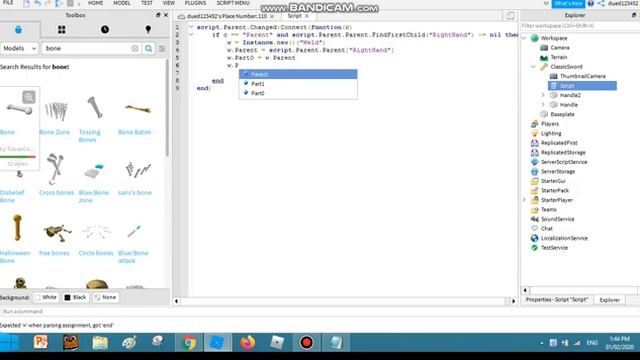Choose Part0 from the autocomplete list
Image resolution: width=640 pixels, height=360 pixels.
[x=298, y=93]
